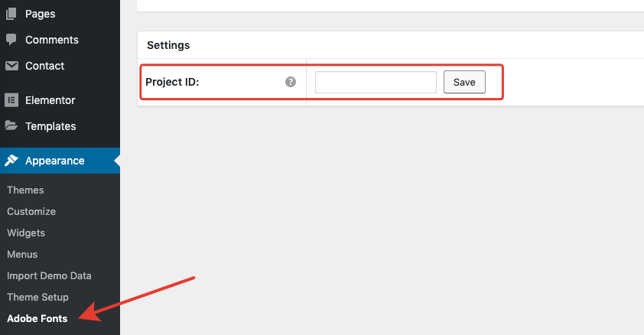This screenshot has height=335, width=644.
Task: Go to Widgets under Appearance
Action: [x=26, y=233]
